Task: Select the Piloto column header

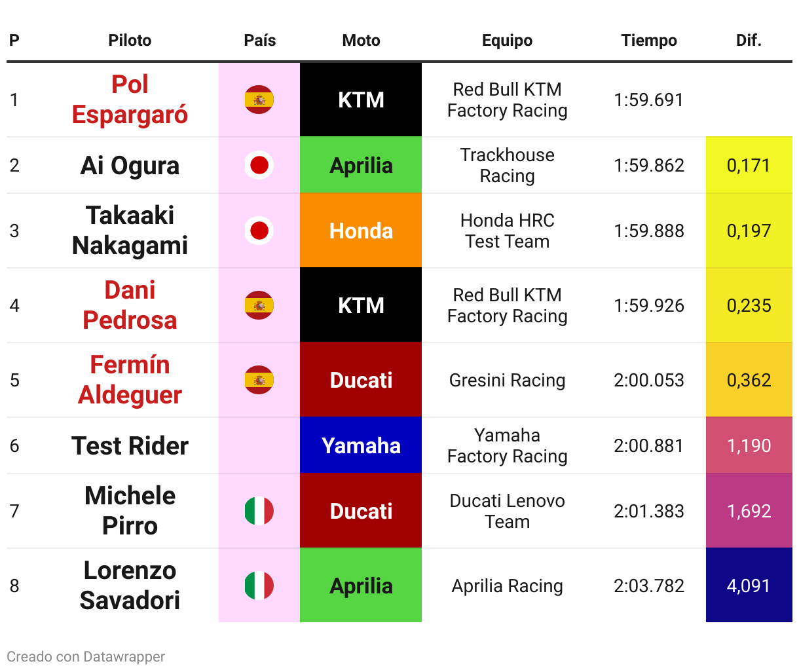Action: (x=130, y=41)
